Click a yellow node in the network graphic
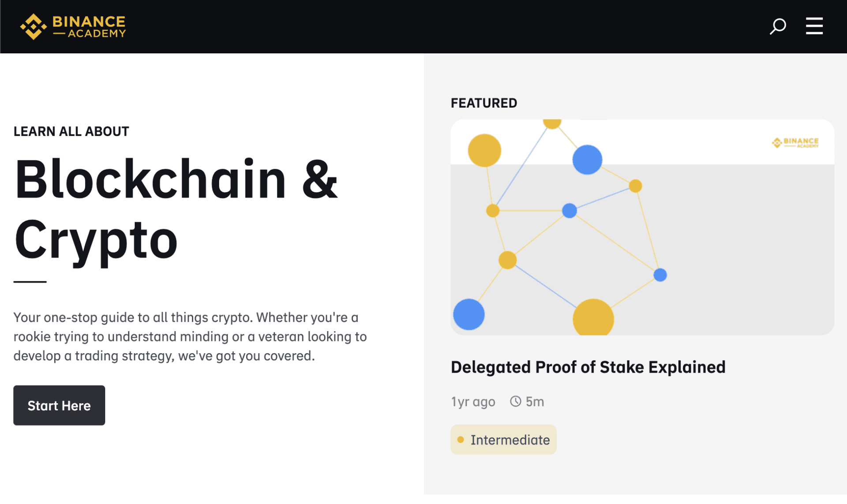Screen dimensions: 847x504 point(485,150)
